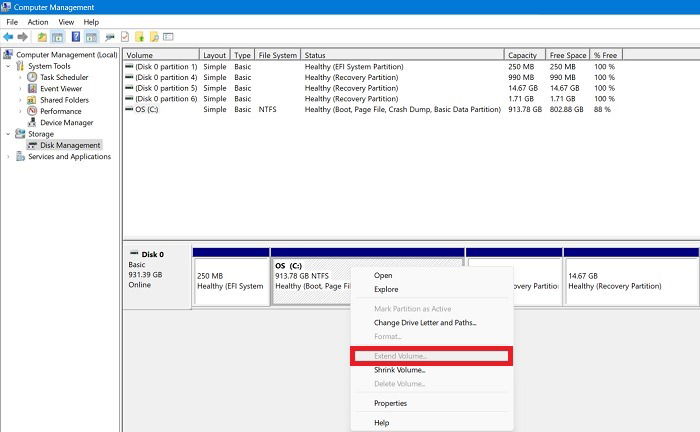Expand the Task Scheduler node
Viewport: 700px width, 432px height.
(x=20, y=77)
